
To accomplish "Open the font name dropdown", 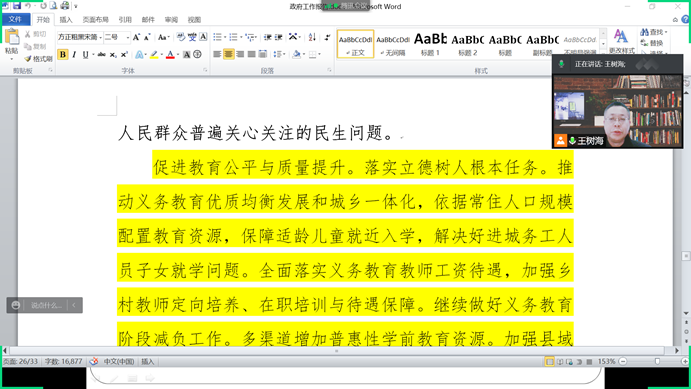I will (x=79, y=37).
